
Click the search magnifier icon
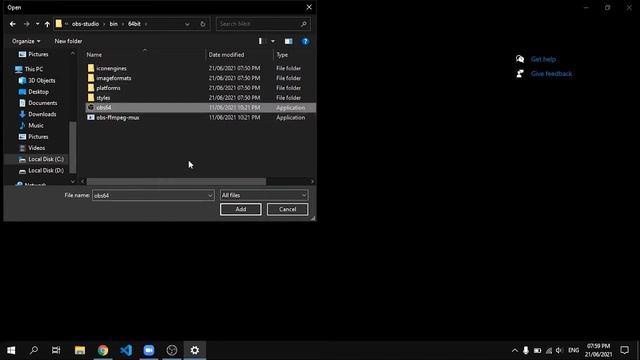304,24
